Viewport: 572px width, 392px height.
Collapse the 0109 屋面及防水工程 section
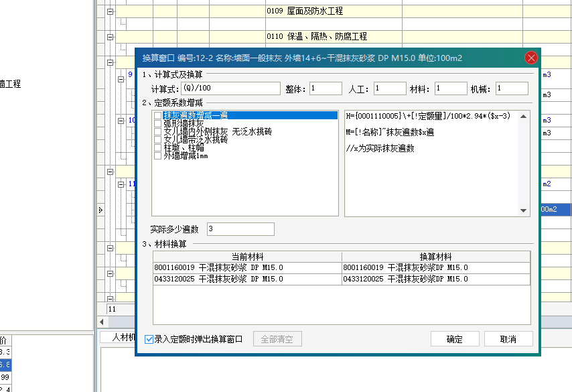[x=110, y=11]
